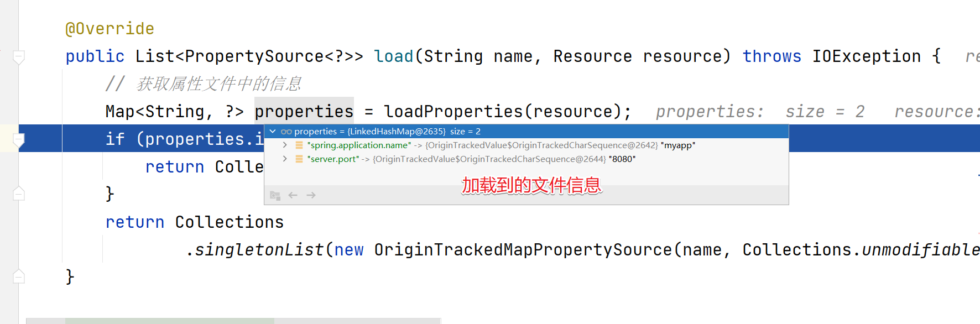Select the "server.port" row showing "8080"
The height and width of the screenshot is (324, 980).
[527, 159]
